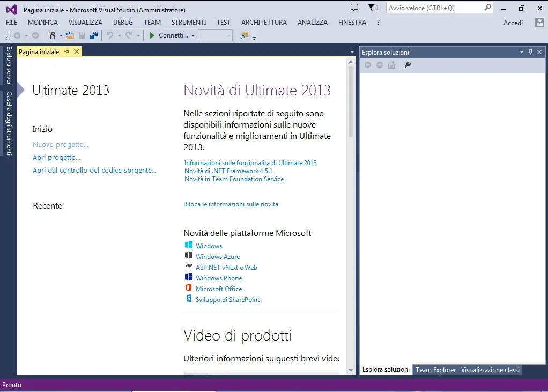
Task: Click the Windows Phone logo icon
Action: point(189,277)
